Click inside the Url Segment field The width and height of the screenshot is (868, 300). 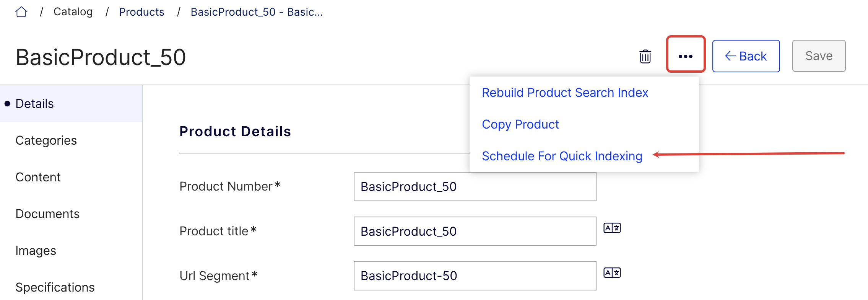474,276
